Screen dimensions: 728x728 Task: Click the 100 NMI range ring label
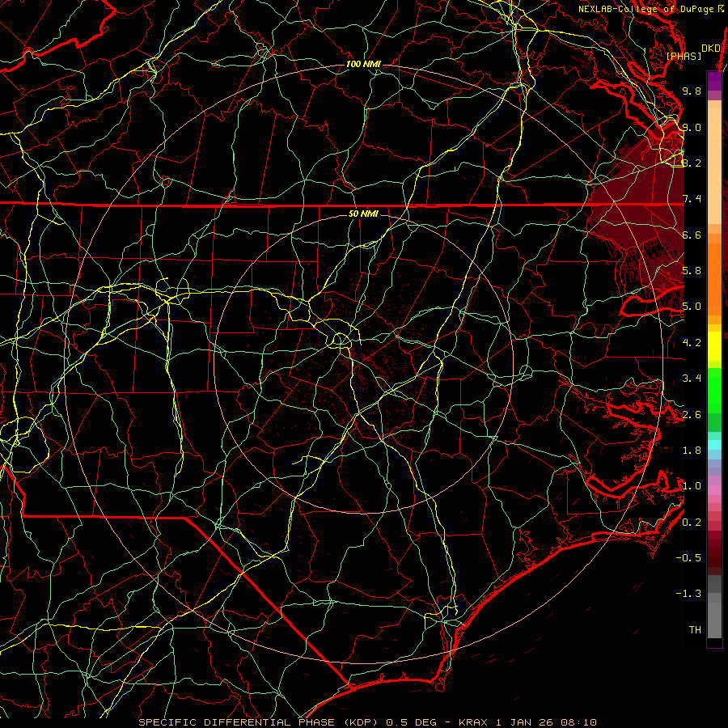pos(363,64)
